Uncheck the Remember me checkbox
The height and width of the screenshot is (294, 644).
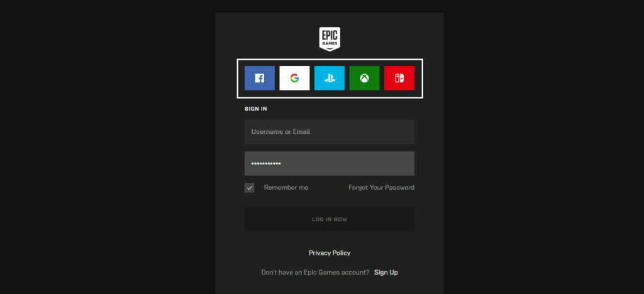250,188
